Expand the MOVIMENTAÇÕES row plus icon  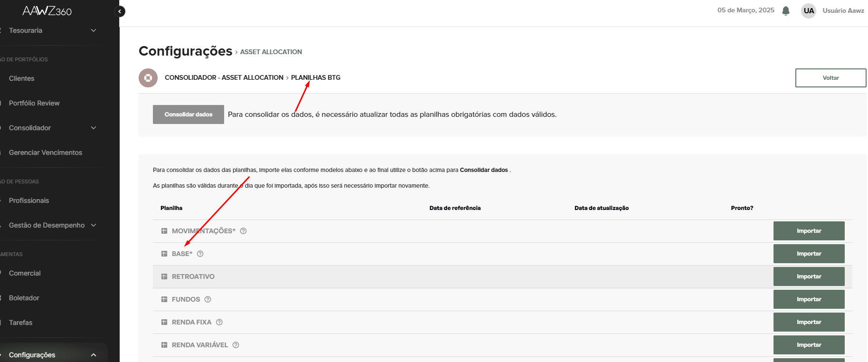click(x=164, y=231)
